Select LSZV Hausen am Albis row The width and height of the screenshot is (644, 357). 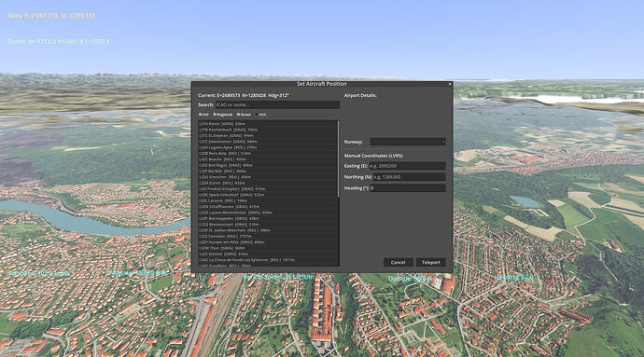coord(268,242)
